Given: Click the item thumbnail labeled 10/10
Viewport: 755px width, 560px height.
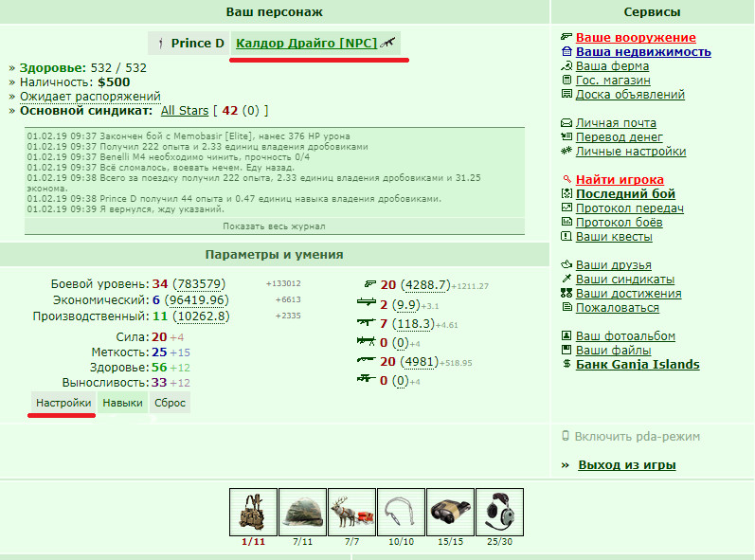Looking at the screenshot, I should point(401,512).
